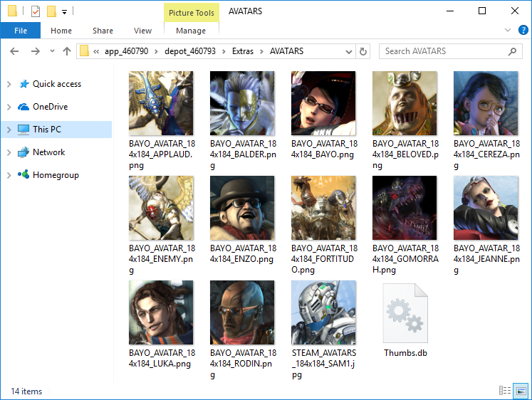Switch to Details view layout
The image size is (532, 400).
(x=505, y=391)
